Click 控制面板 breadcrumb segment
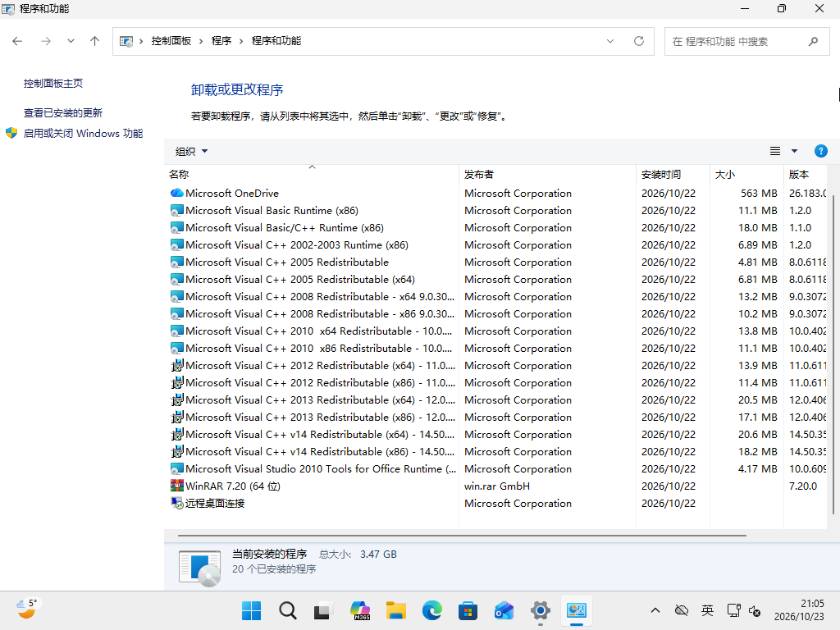Viewport: 840px width, 630px height. coord(171,41)
